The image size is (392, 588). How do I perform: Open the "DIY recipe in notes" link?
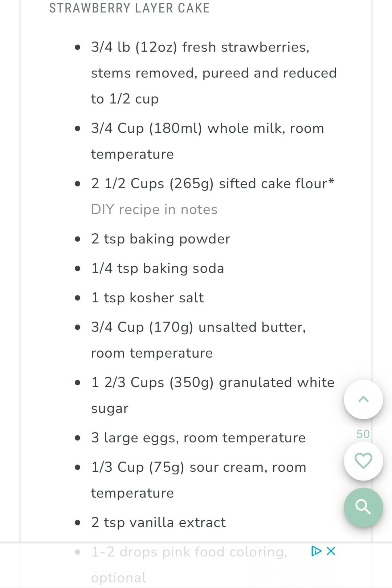[x=154, y=210]
